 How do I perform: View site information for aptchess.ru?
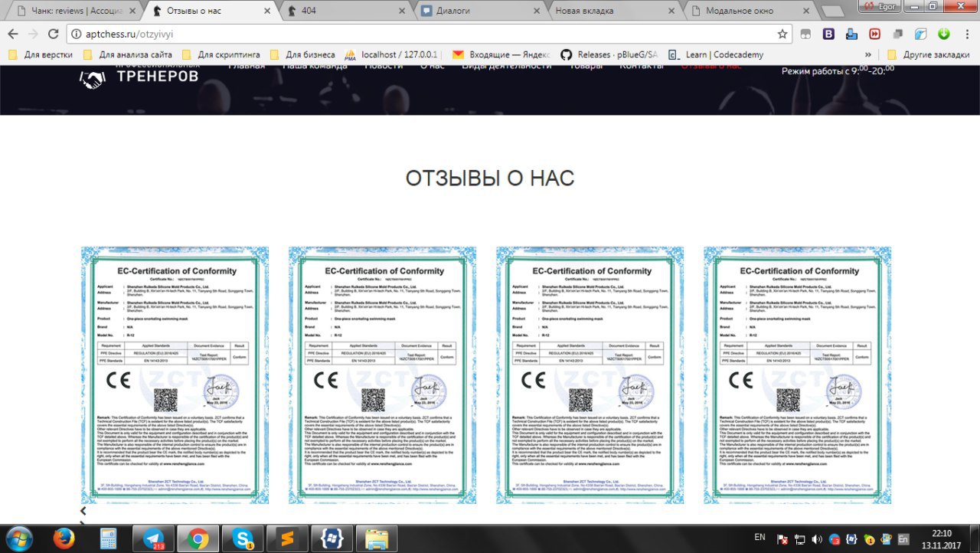[75, 34]
